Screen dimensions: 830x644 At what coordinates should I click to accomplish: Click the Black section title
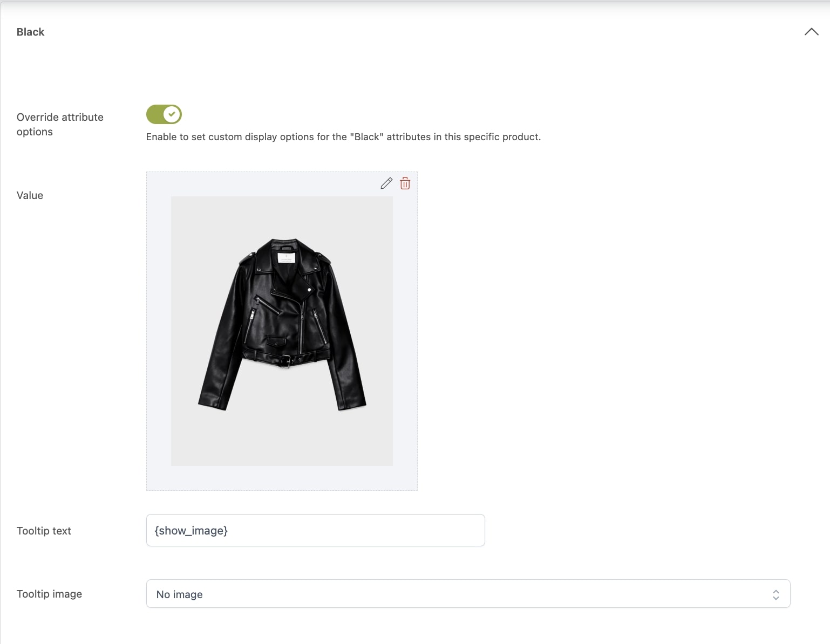[x=30, y=32]
